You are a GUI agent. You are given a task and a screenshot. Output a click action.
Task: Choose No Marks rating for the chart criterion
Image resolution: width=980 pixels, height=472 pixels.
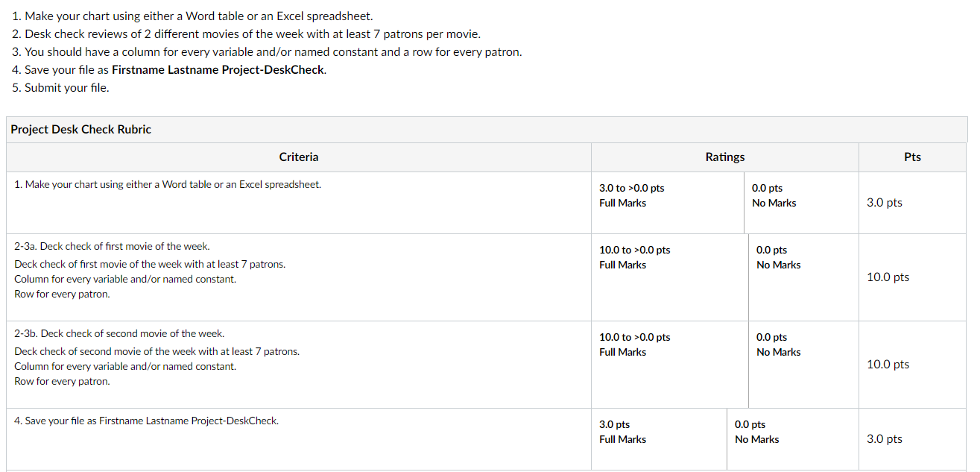(x=774, y=203)
